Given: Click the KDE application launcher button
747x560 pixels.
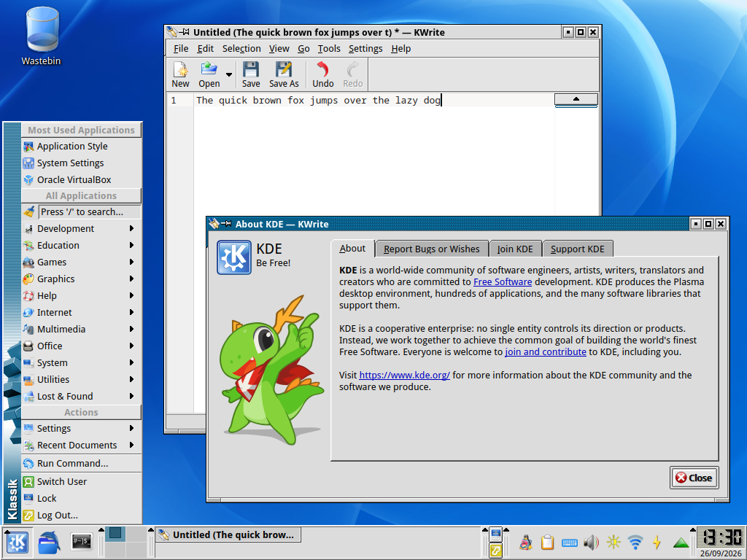Looking at the screenshot, I should (18, 542).
